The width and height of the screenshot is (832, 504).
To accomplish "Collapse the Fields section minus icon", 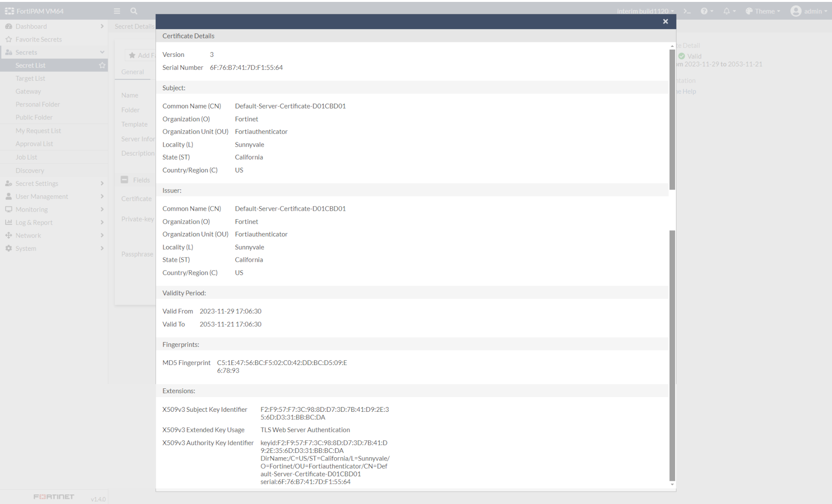I will click(x=124, y=180).
